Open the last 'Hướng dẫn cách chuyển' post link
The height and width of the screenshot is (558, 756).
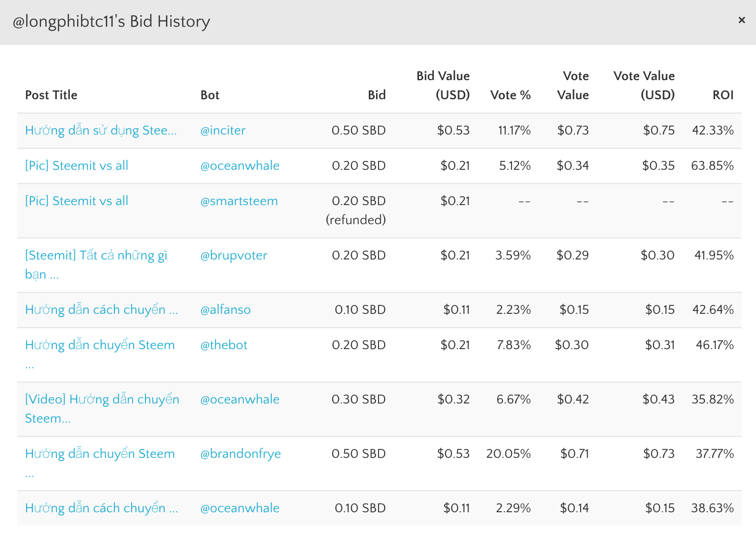click(x=101, y=508)
